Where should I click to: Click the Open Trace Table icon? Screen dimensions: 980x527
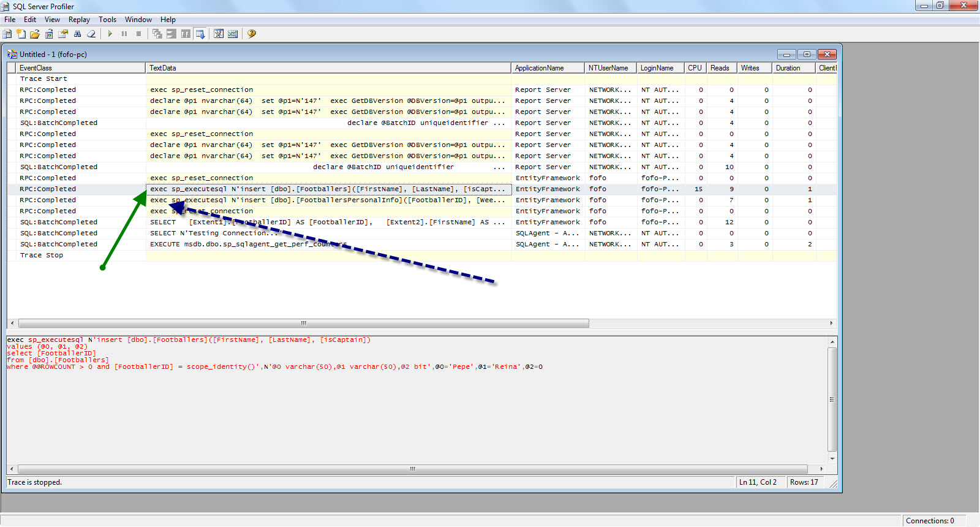tap(49, 34)
